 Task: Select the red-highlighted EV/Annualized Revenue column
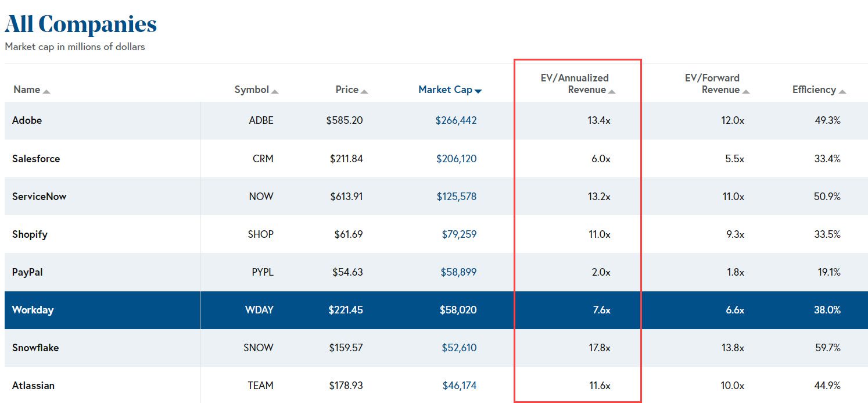click(578, 233)
